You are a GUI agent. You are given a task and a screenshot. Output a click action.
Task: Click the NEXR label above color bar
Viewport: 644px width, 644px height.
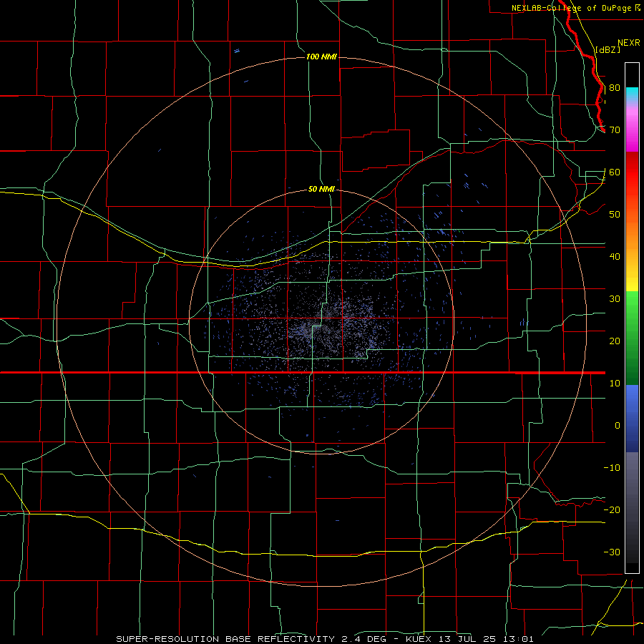[x=629, y=43]
